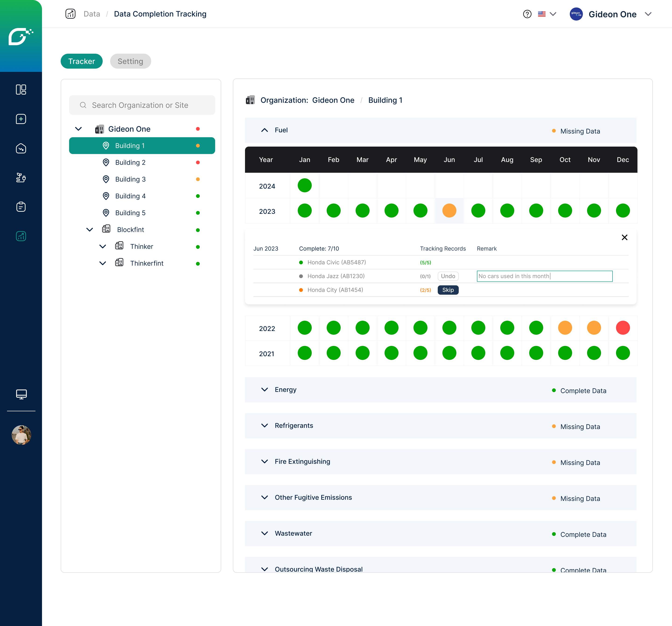Click the user avatar photo in sidebar
Screen dimensions: 672x626
21,435
